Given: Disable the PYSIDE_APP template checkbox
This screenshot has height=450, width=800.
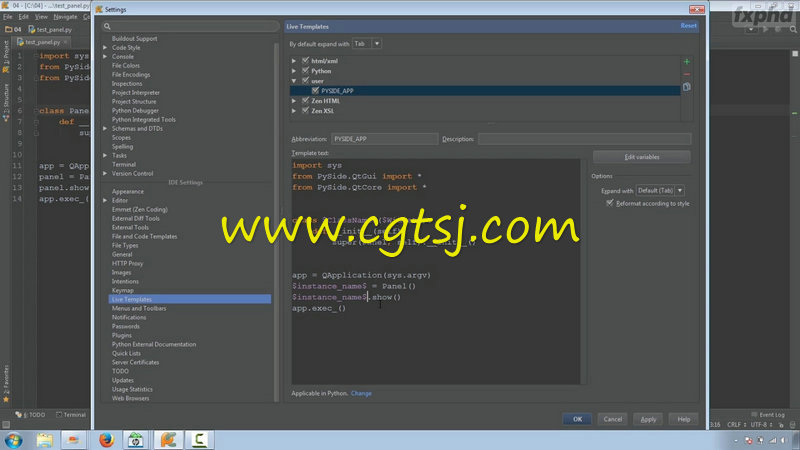Looking at the screenshot, I should click(x=315, y=91).
